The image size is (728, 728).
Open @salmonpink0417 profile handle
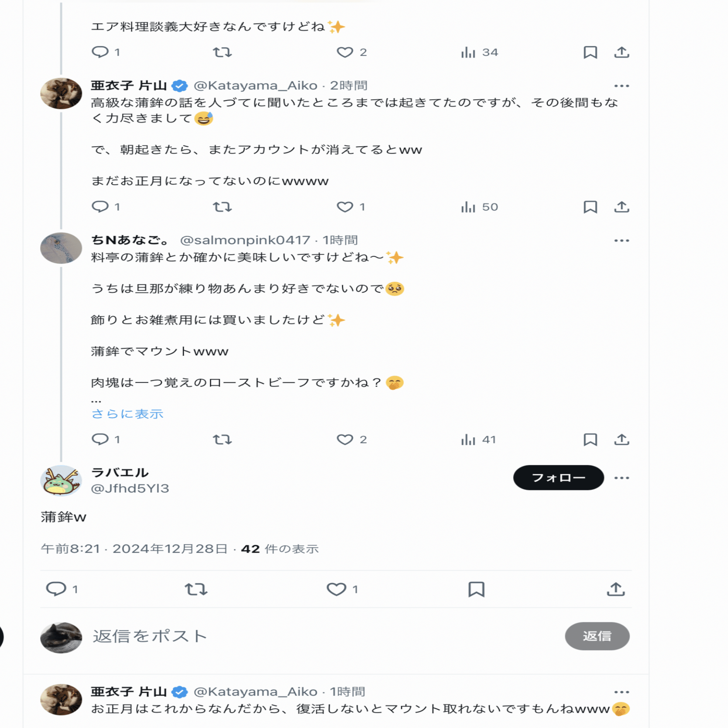click(x=245, y=240)
